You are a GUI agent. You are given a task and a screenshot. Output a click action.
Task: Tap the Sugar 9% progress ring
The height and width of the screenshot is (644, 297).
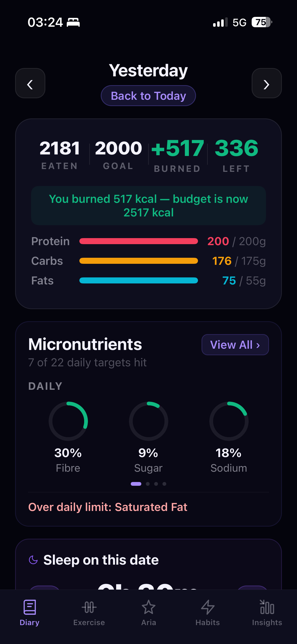(149, 421)
